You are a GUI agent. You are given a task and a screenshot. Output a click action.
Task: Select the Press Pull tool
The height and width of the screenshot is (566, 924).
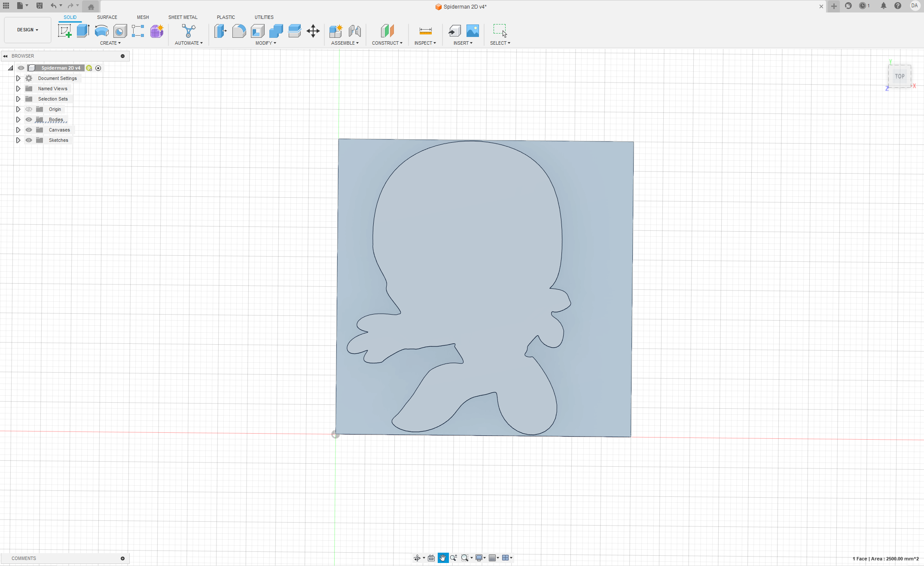pyautogui.click(x=220, y=31)
